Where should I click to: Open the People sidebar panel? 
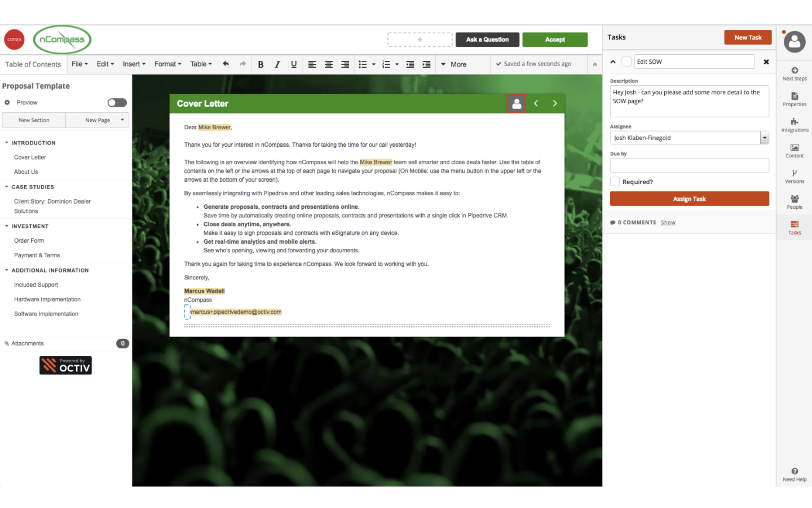point(794,202)
